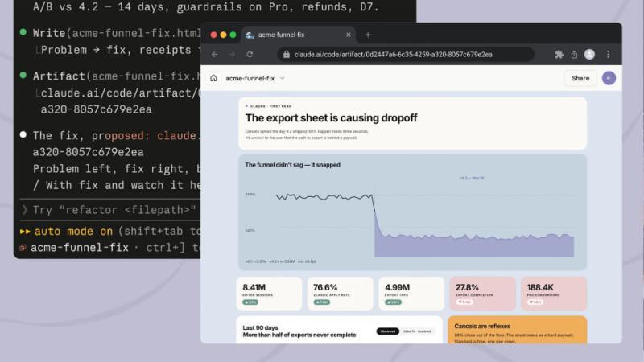Click the address bar URL
This screenshot has height=362, width=644.
click(393, 54)
